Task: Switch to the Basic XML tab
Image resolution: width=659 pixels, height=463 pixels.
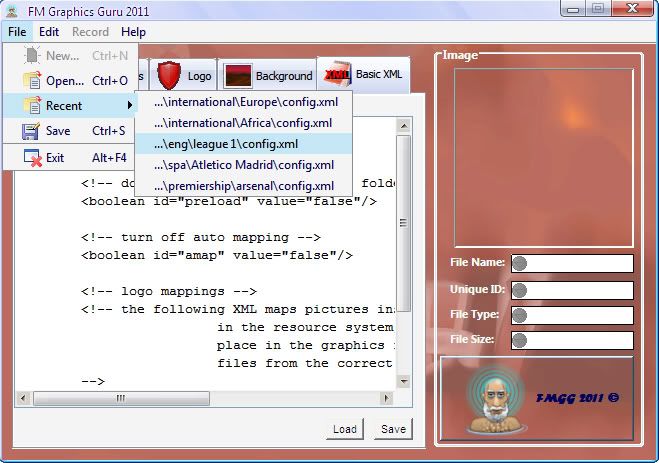Action: point(363,74)
